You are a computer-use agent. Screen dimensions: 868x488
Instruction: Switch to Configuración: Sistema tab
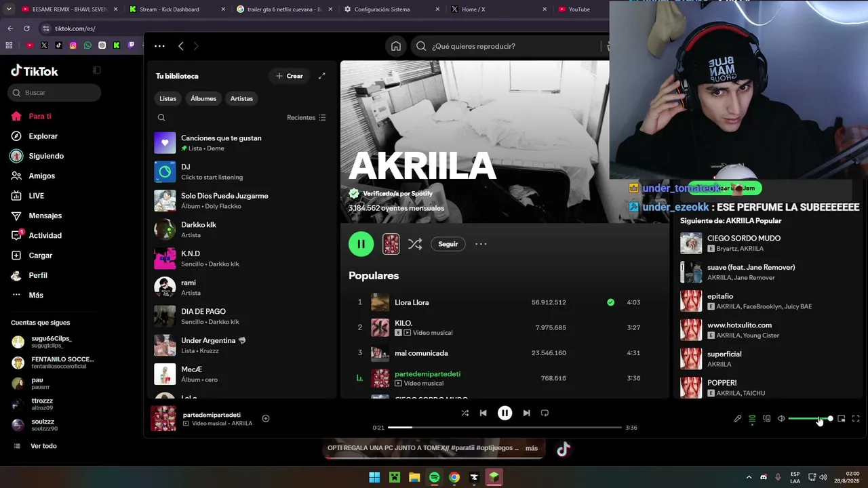click(x=391, y=9)
